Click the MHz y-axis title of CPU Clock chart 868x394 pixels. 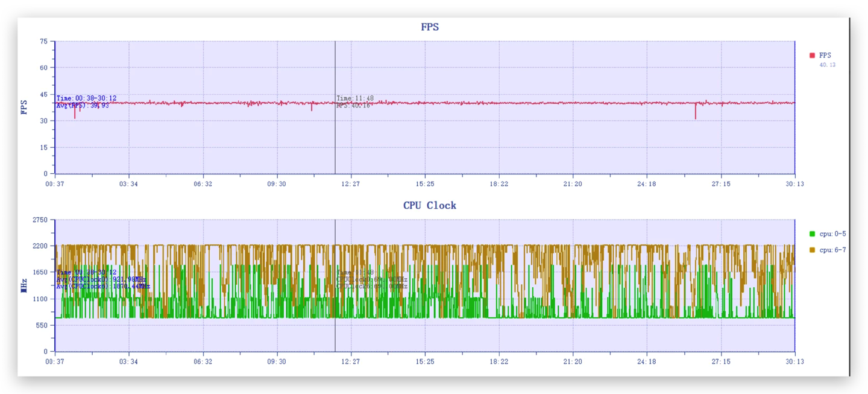pos(24,285)
